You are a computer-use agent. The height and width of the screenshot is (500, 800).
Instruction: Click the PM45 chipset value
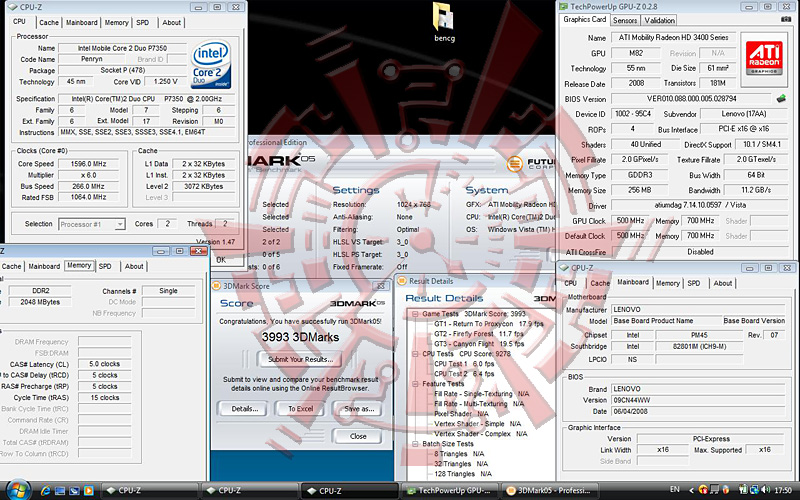tap(699, 335)
